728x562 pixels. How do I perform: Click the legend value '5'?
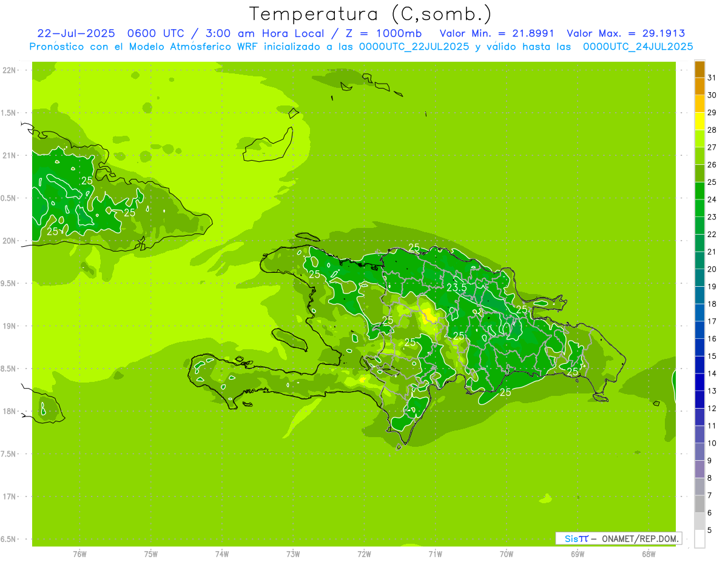[709, 530]
